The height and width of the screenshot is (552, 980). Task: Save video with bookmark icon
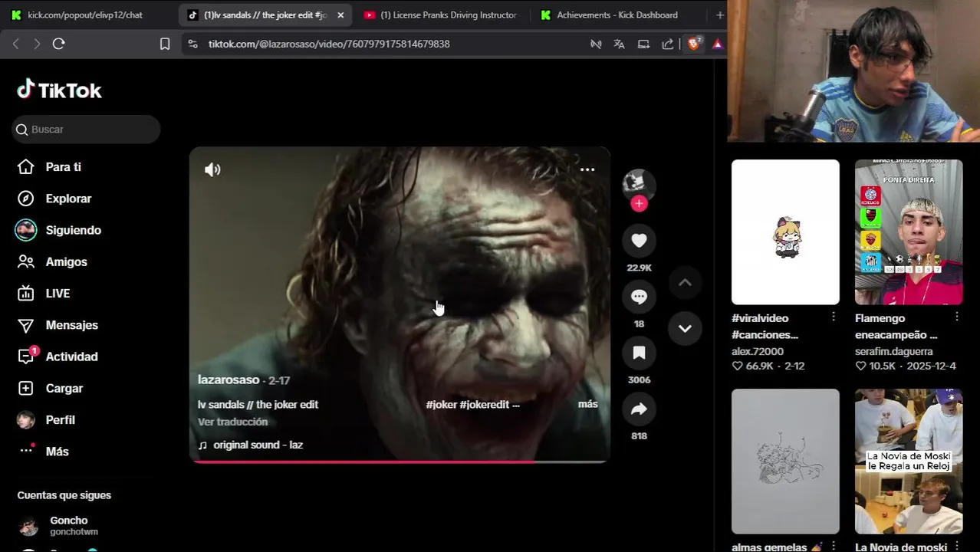639,353
